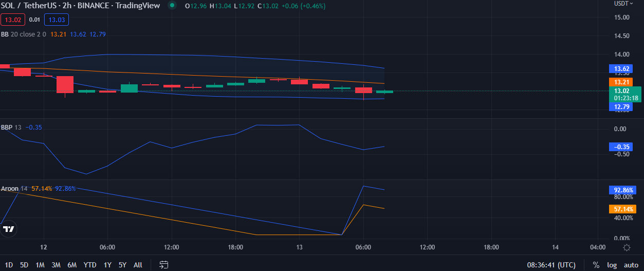Click the C13.02 close value in header
This screenshot has height=271, width=644.
(268, 6)
